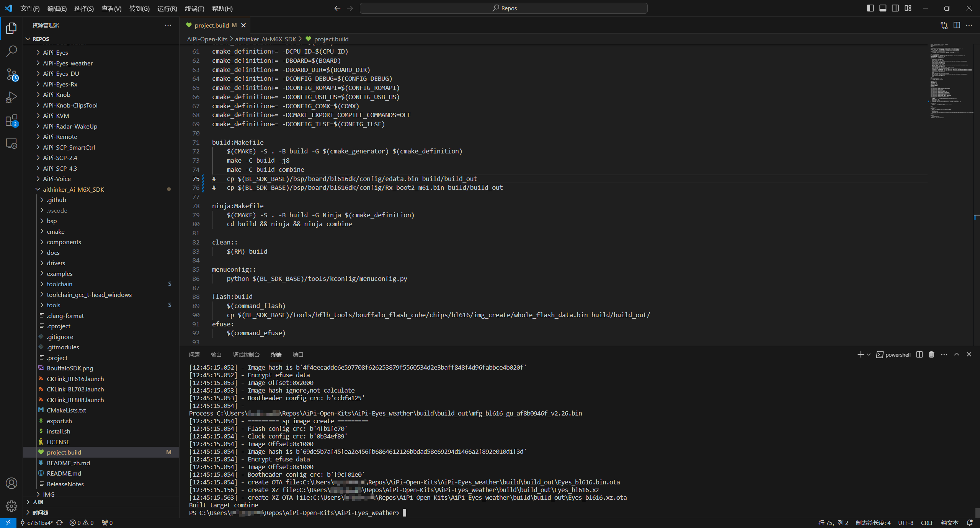The width and height of the screenshot is (980, 528).
Task: Open the 终端(T) menu
Action: coord(194,8)
